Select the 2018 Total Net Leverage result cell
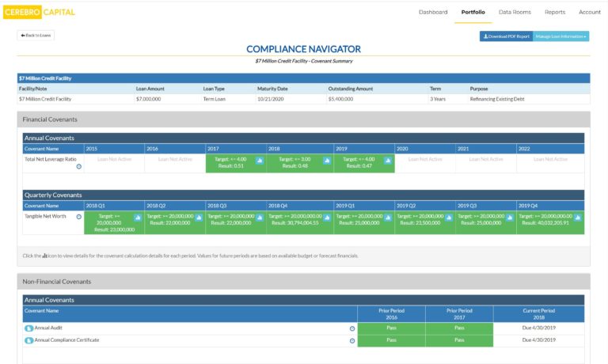This screenshot has width=608, height=364. pos(300,163)
